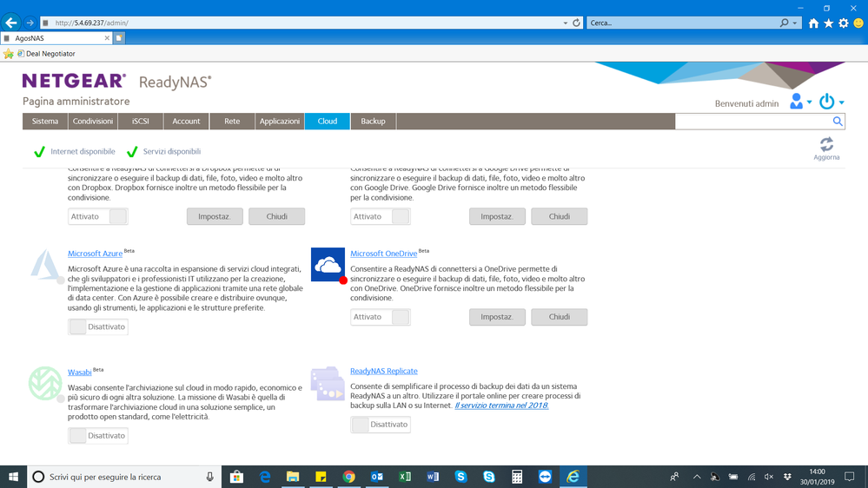Click the Microsoft OneDrive cloud icon

[x=328, y=265]
